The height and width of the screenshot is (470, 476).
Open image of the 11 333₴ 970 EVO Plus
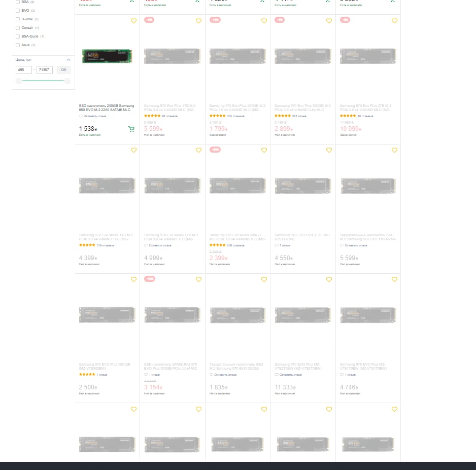tap(303, 315)
